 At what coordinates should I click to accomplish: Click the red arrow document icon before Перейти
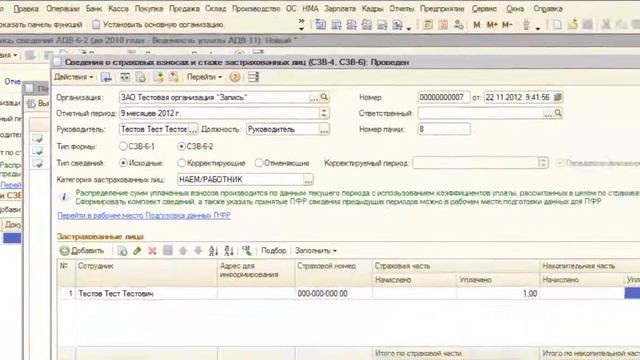tap(174, 77)
